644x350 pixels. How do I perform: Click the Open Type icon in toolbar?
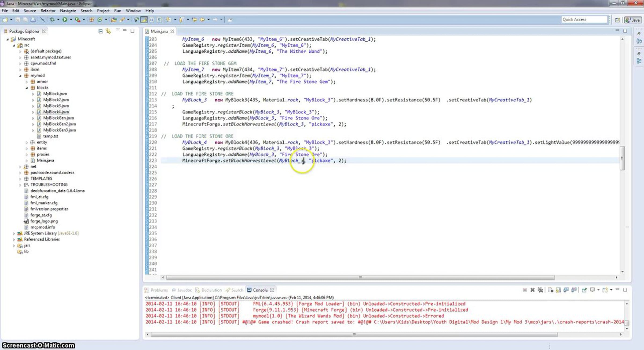click(114, 20)
